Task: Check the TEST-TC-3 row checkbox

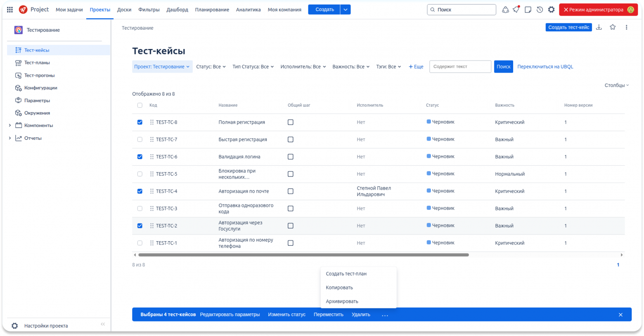Action: [x=140, y=209]
